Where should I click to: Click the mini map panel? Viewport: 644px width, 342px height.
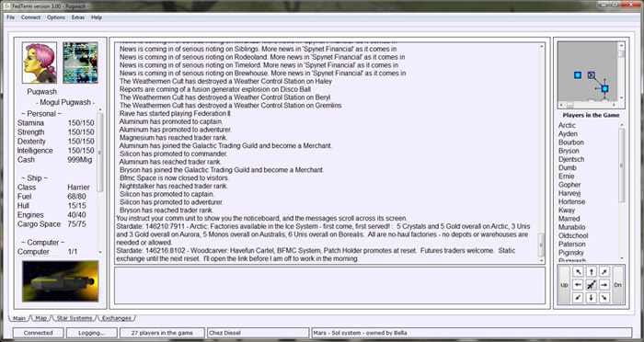588,72
